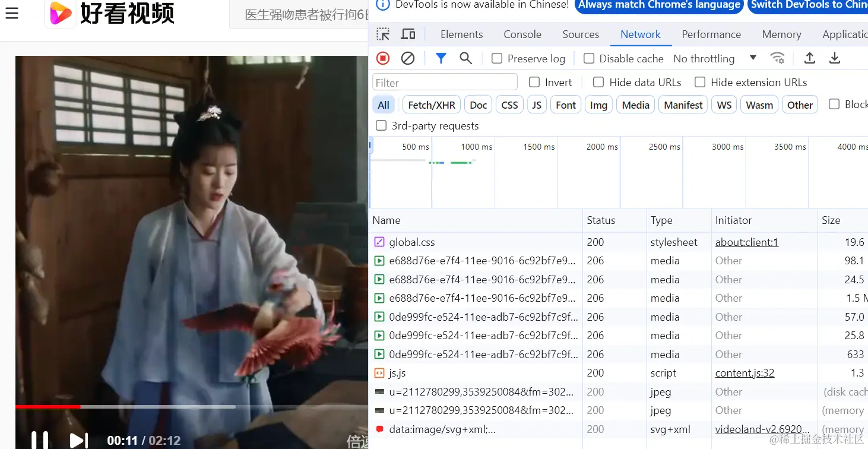Select the js.js request row
Image resolution: width=868 pixels, height=449 pixels.
click(x=618, y=373)
